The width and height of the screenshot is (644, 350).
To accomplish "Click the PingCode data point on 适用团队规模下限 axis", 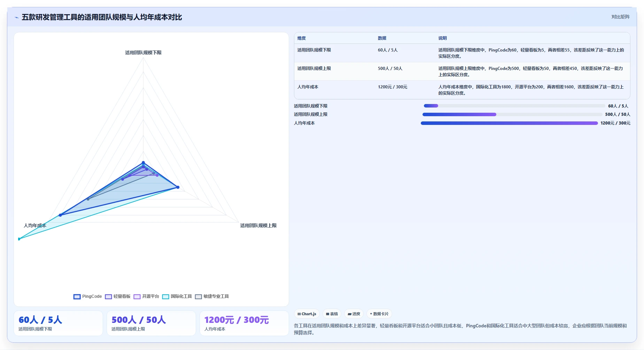I will pos(143,163).
